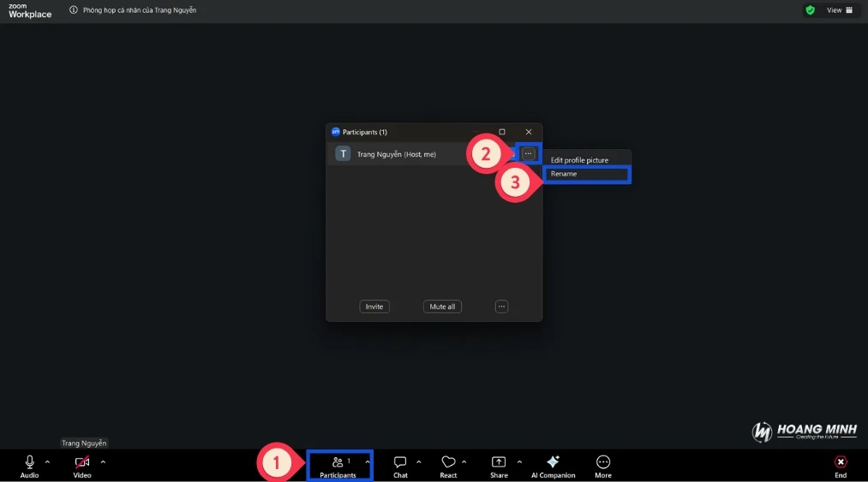The height and width of the screenshot is (482, 868).
Task: Click the React heart icon
Action: [448, 462]
